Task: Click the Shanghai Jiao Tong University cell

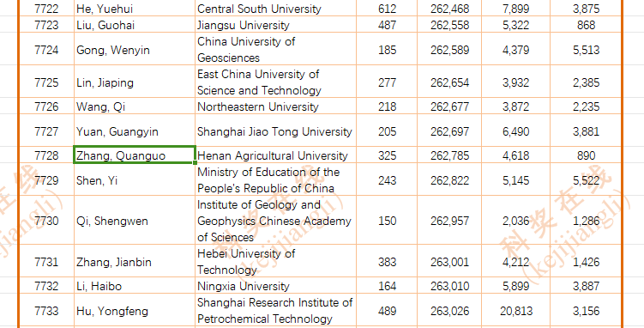Action: (275, 131)
